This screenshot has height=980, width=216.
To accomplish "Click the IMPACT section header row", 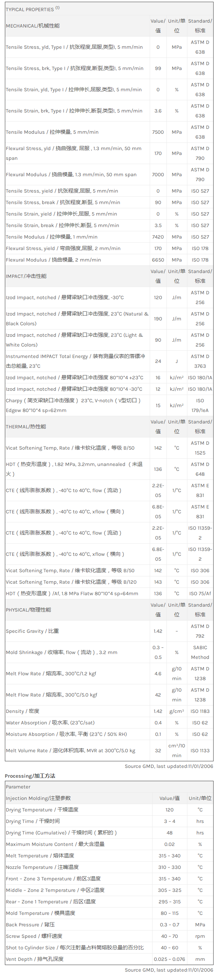I will coord(26,276).
